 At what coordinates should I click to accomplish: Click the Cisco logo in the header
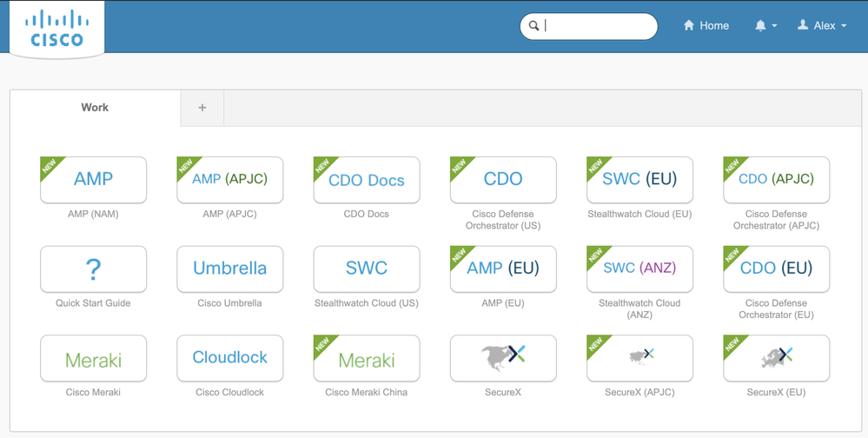(57, 29)
